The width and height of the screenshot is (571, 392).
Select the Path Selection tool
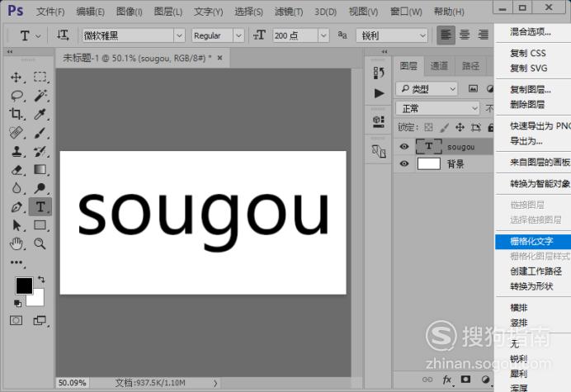click(x=17, y=225)
